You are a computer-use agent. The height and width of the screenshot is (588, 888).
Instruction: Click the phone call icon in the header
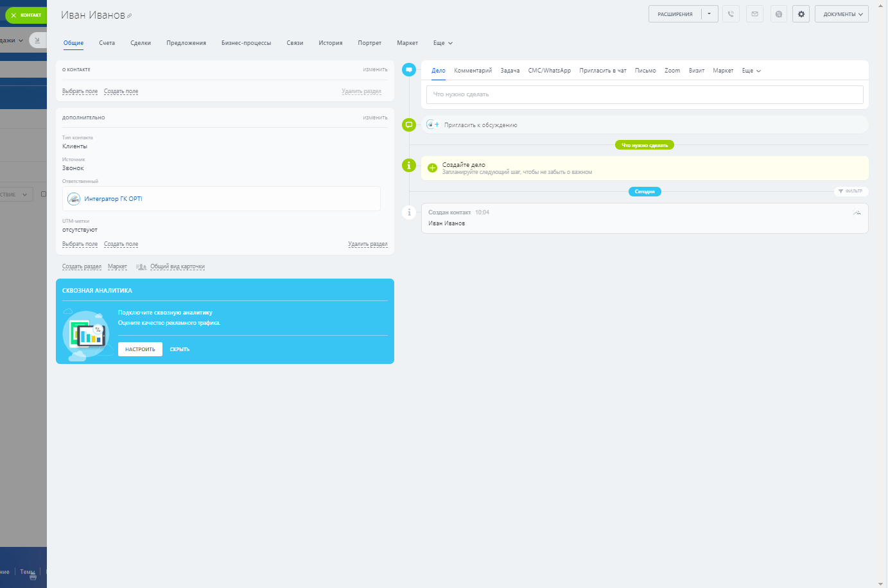731,14
